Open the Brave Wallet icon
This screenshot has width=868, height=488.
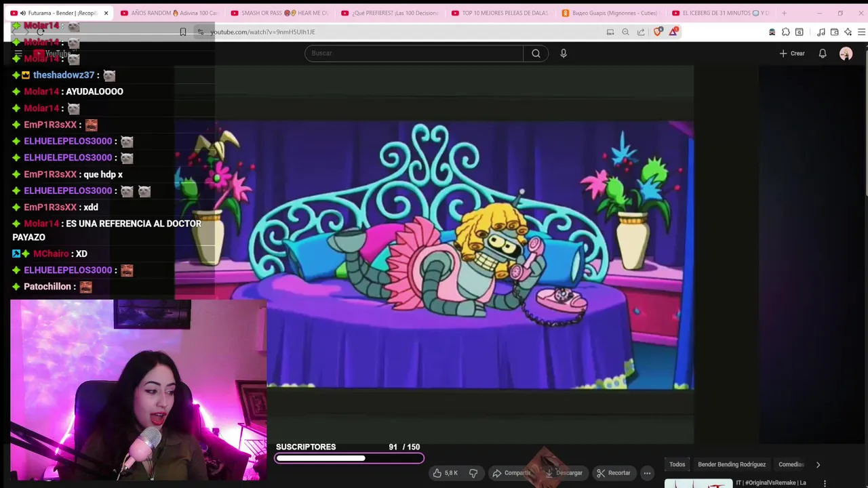pos(835,32)
